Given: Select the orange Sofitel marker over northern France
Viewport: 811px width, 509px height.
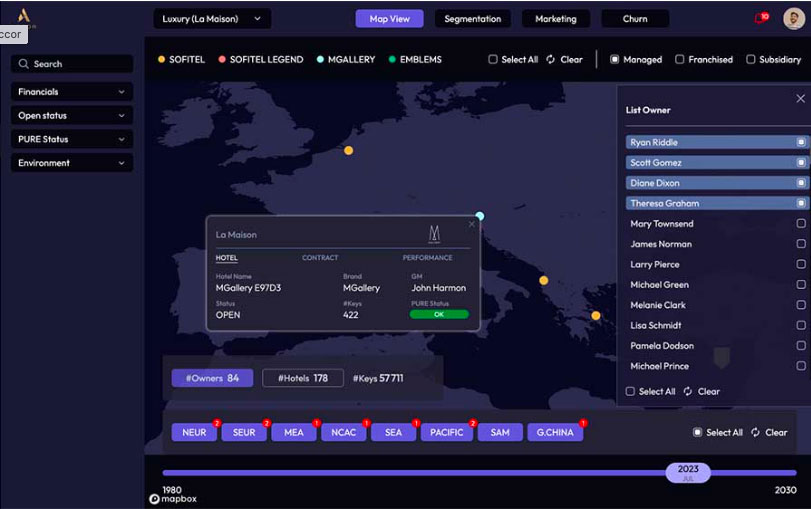Looking at the screenshot, I should [x=349, y=151].
